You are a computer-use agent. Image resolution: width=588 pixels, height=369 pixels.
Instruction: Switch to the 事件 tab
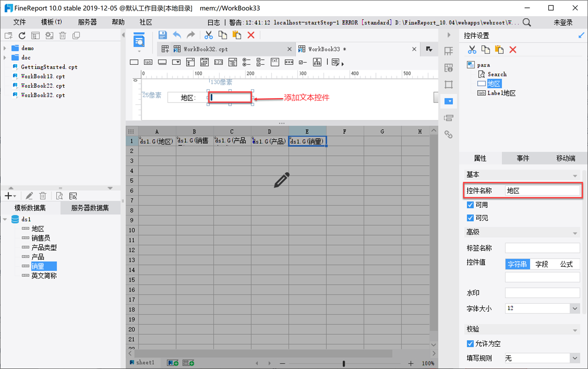pyautogui.click(x=523, y=158)
